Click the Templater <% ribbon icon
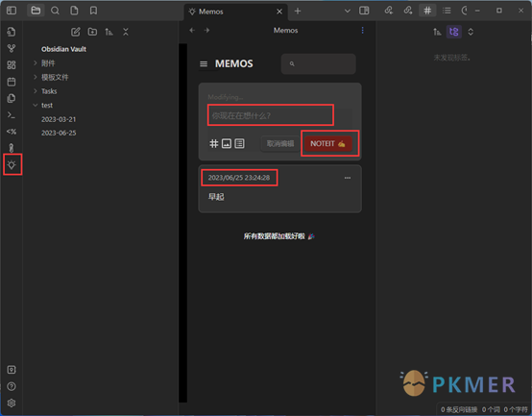The height and width of the screenshot is (416, 532). tap(12, 132)
